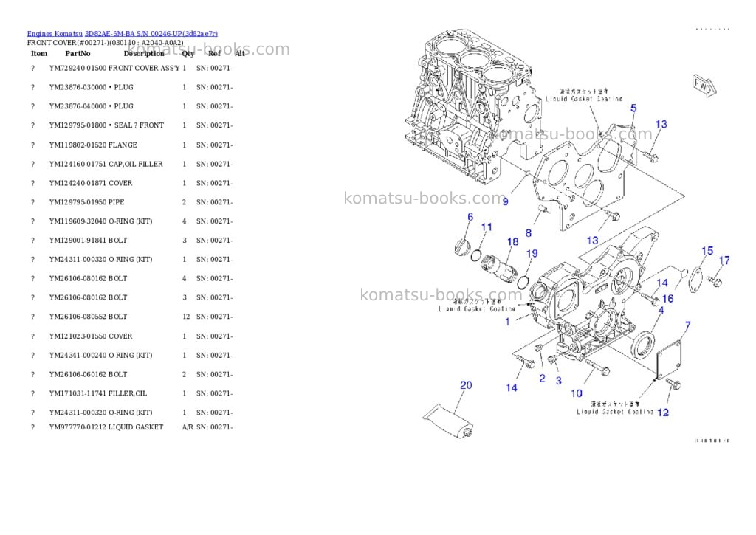Click callout number 18 on the diagram
The image size is (756, 535).
coord(512,241)
